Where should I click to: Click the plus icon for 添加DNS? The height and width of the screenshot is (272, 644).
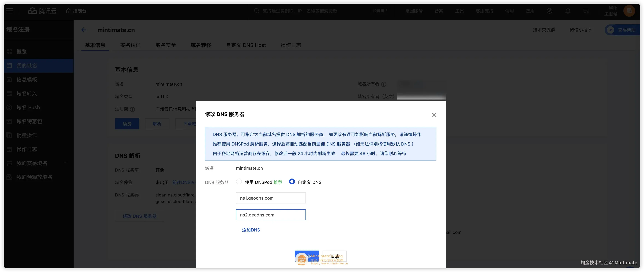(x=239, y=230)
